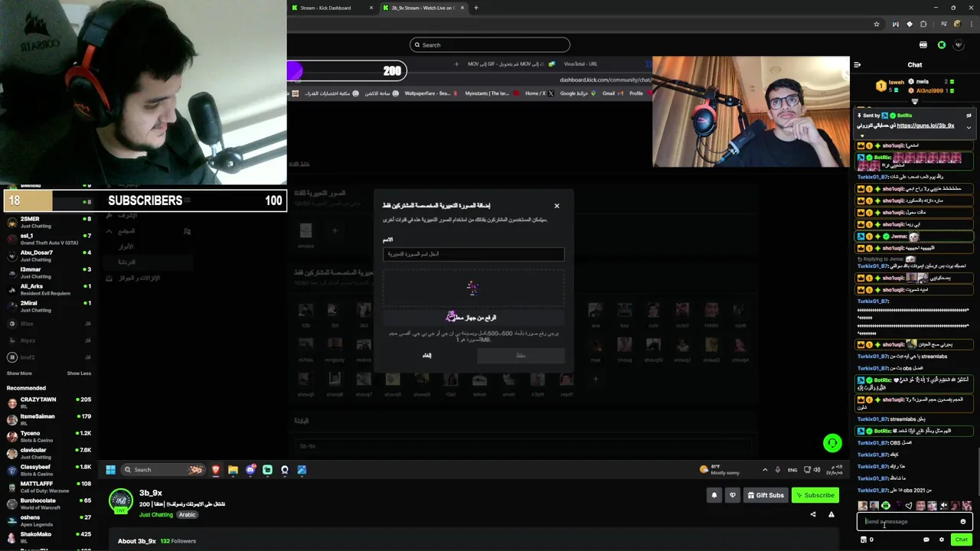Open the oshens recommended channel

pos(47,520)
